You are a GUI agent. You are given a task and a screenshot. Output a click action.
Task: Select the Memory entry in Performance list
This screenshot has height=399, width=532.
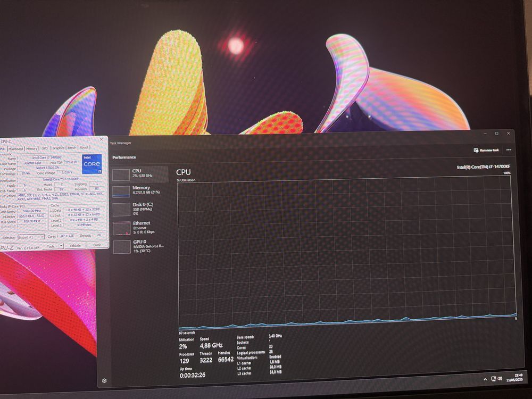pos(139,190)
